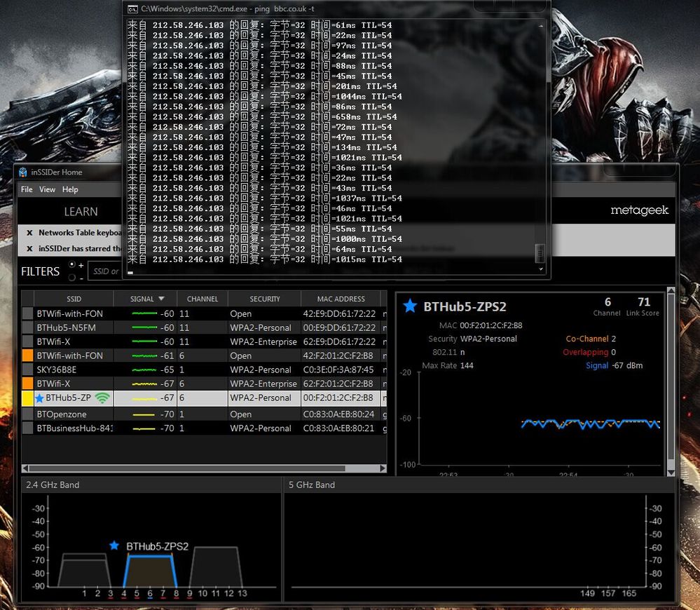The height and width of the screenshot is (610, 700).
Task: Open the View menu in inSSIDer
Action: pos(48,189)
